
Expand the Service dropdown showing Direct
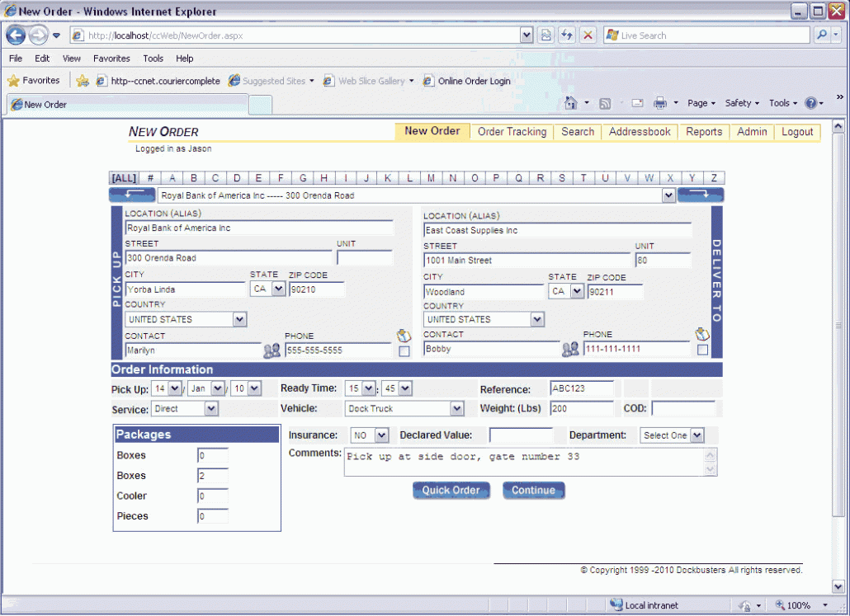pyautogui.click(x=211, y=409)
